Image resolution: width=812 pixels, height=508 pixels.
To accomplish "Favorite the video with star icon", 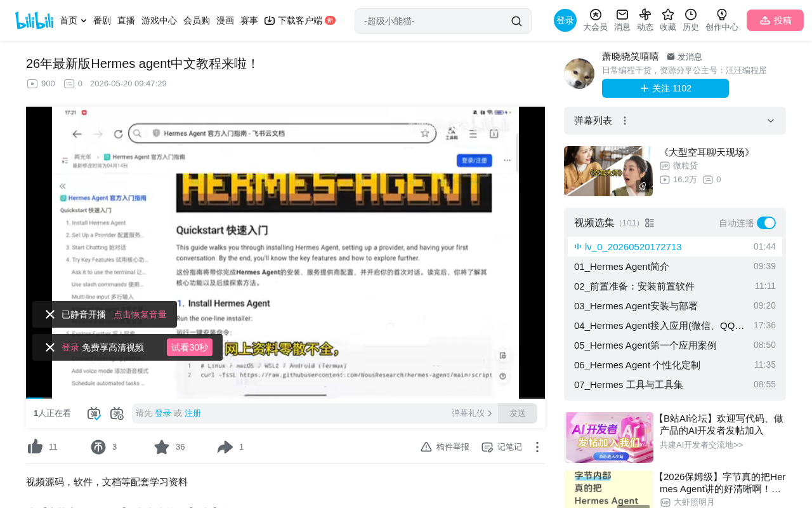I will coord(162,447).
